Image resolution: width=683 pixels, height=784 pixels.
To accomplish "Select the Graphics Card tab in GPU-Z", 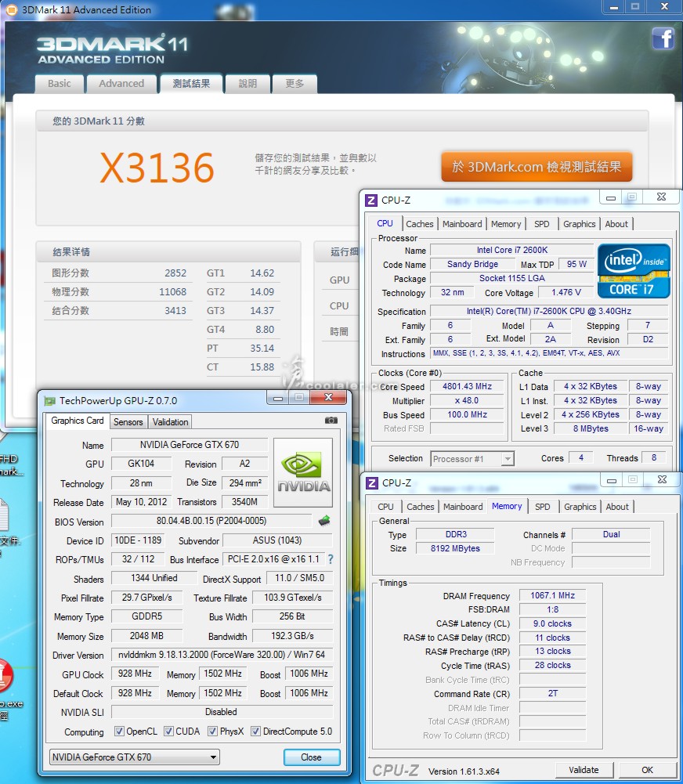I will point(78,421).
